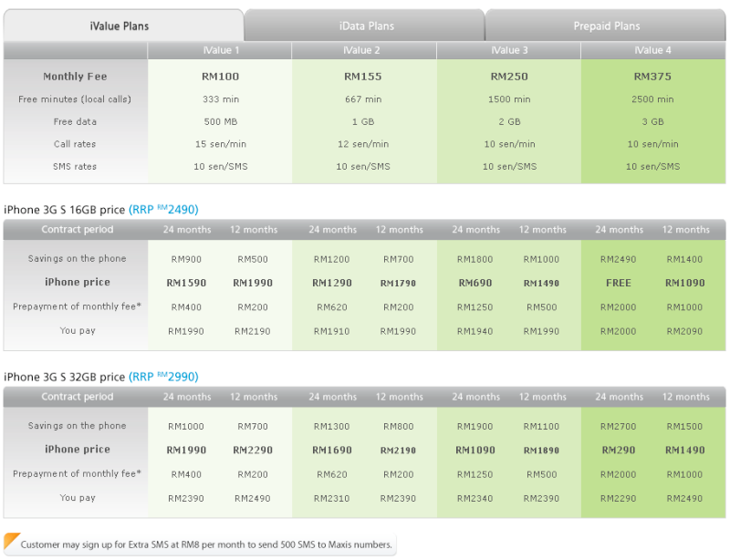This screenshot has width=730, height=560.
Task: Open the iData Plans tab
Action: (x=367, y=26)
